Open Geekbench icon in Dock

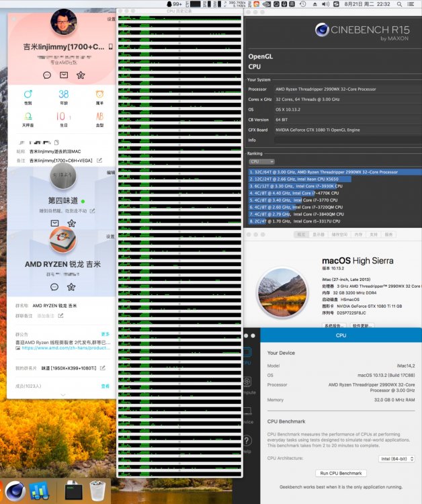click(x=39, y=491)
